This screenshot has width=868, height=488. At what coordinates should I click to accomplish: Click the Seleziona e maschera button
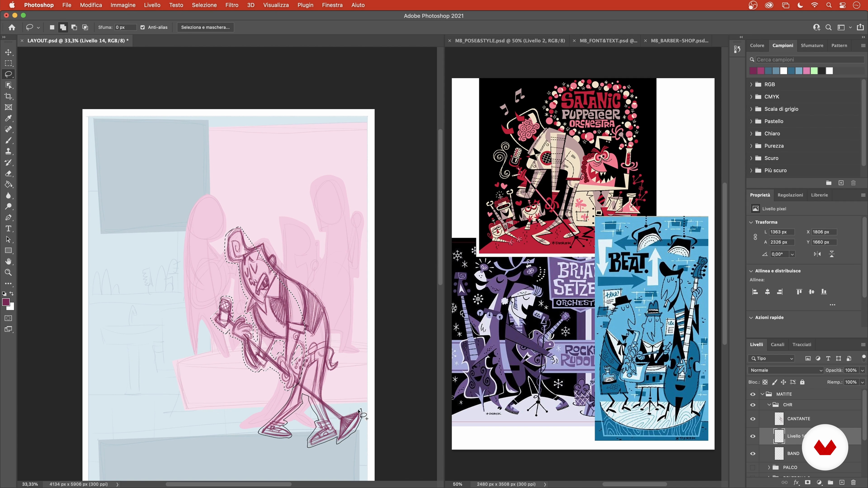coord(205,27)
